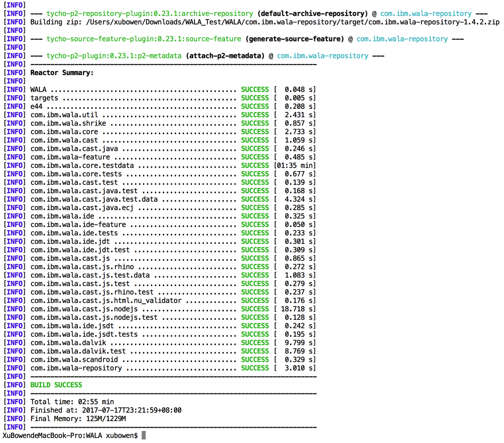Click the "(attach-p2-metadata)" goal text
504x443 pixels.
click(225, 56)
